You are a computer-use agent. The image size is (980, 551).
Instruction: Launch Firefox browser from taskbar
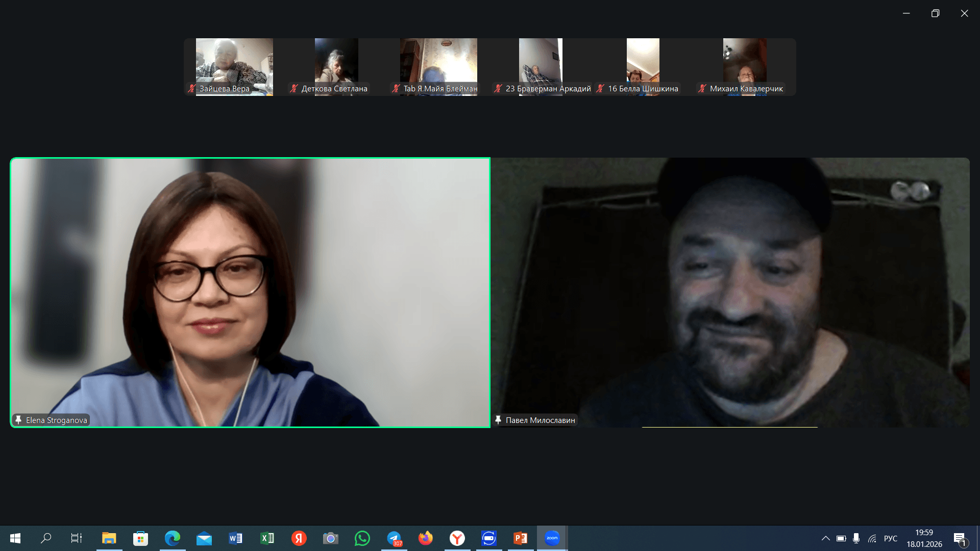pos(426,538)
